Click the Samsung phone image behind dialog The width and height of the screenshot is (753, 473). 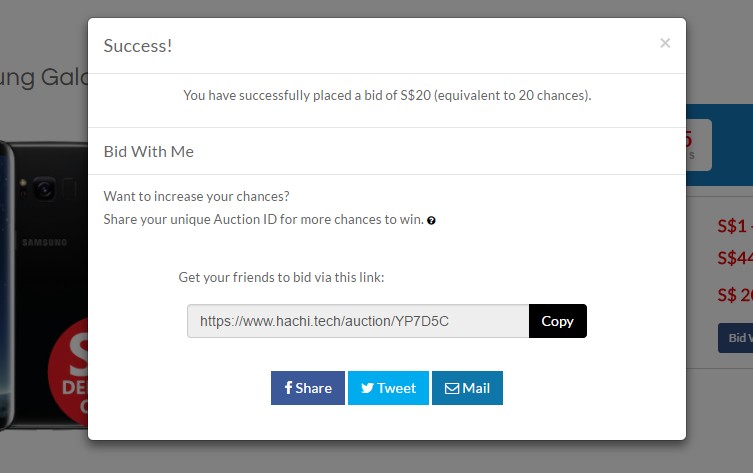(x=44, y=283)
